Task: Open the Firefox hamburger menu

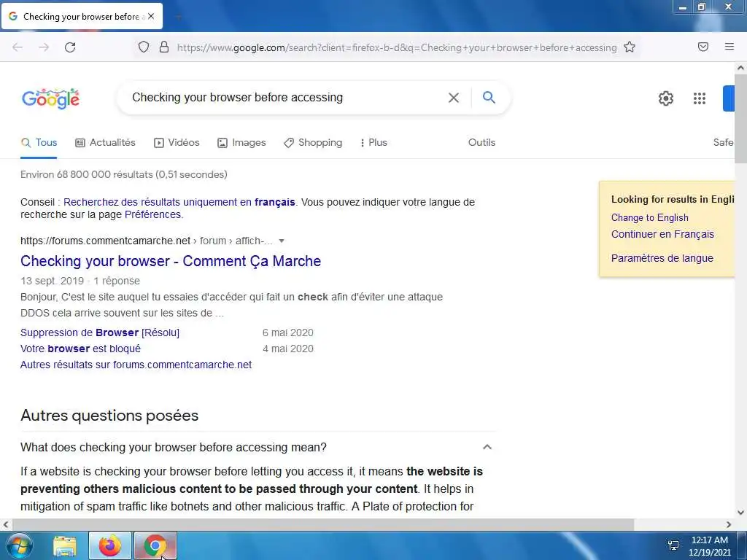Action: coord(729,47)
